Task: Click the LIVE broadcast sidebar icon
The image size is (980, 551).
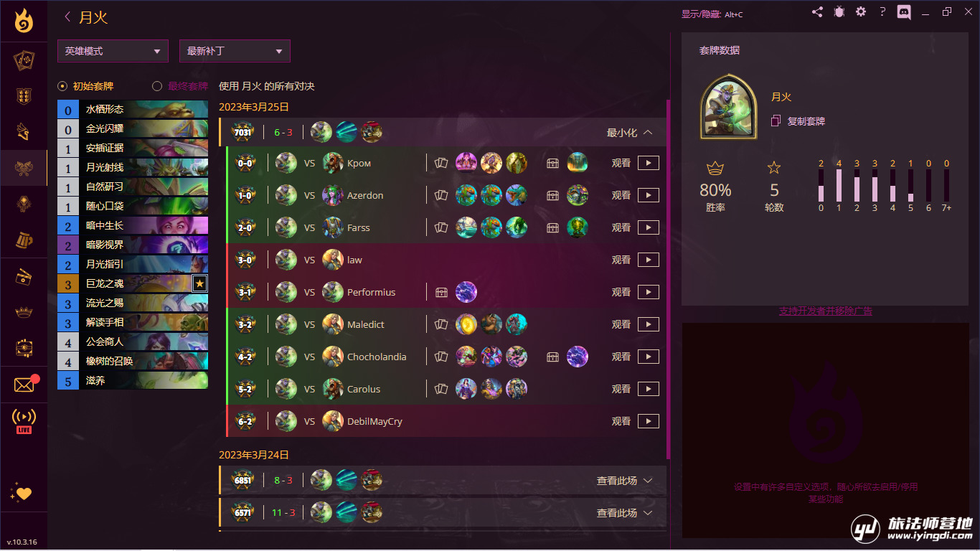Action: pos(24,421)
